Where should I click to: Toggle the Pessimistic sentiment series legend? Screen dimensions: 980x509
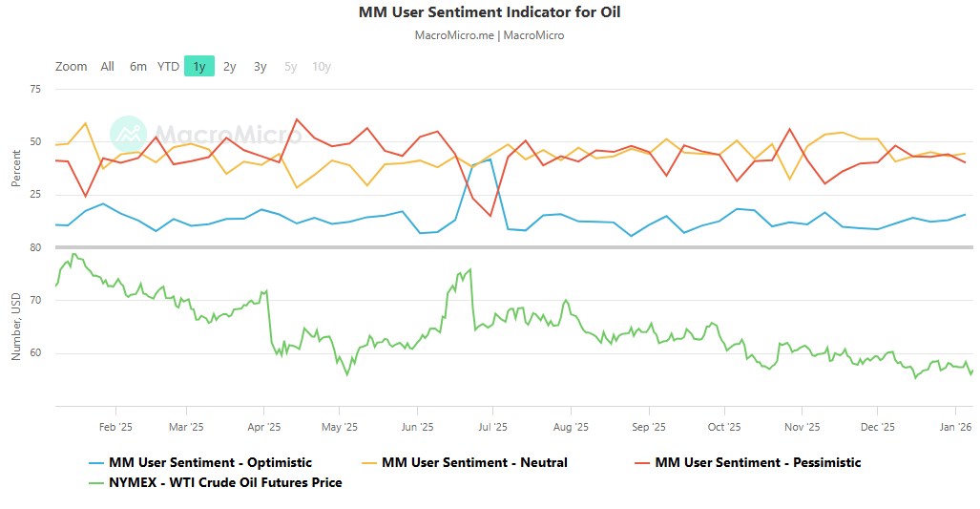(758, 463)
